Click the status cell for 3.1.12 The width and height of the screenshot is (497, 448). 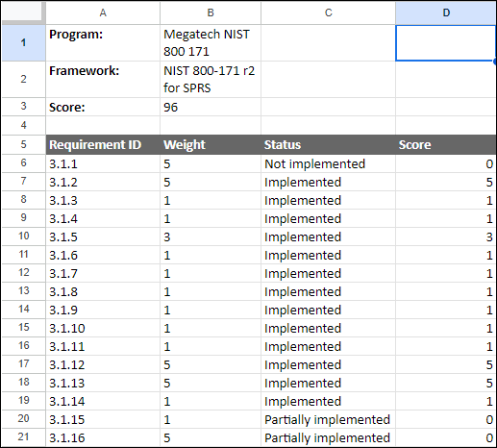[328, 364]
